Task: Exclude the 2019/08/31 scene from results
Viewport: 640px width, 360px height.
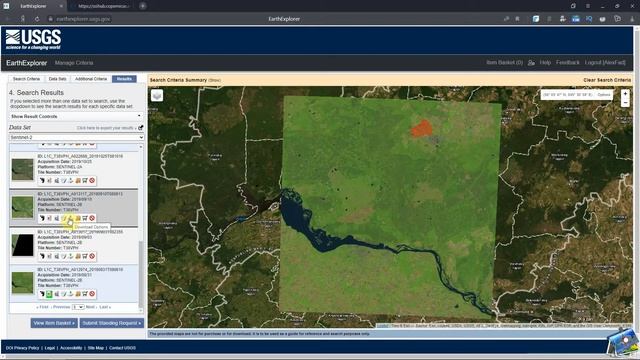Action: pos(92,293)
